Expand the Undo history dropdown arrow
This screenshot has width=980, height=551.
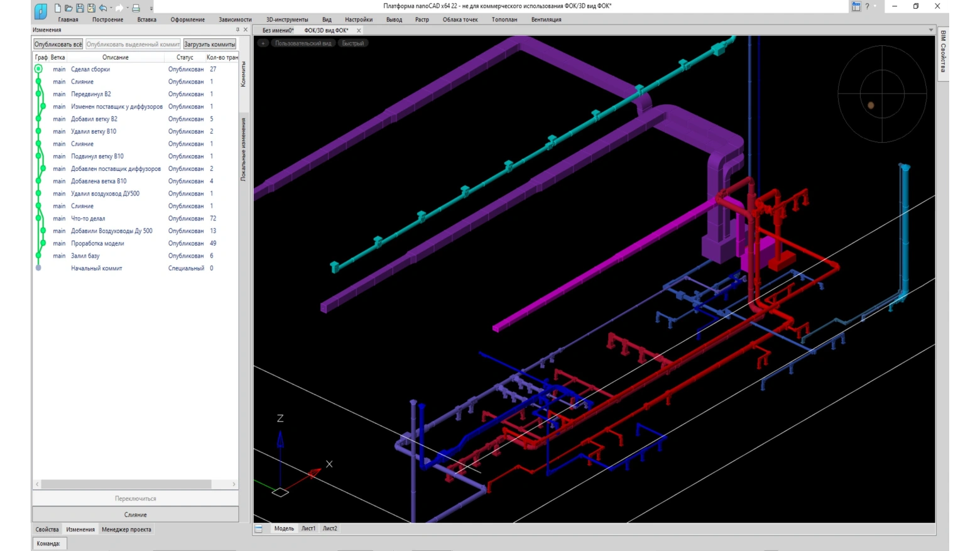coord(111,8)
